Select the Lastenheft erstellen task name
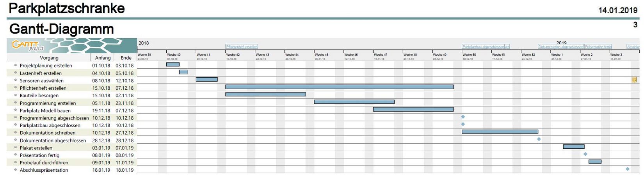 click(41, 73)
